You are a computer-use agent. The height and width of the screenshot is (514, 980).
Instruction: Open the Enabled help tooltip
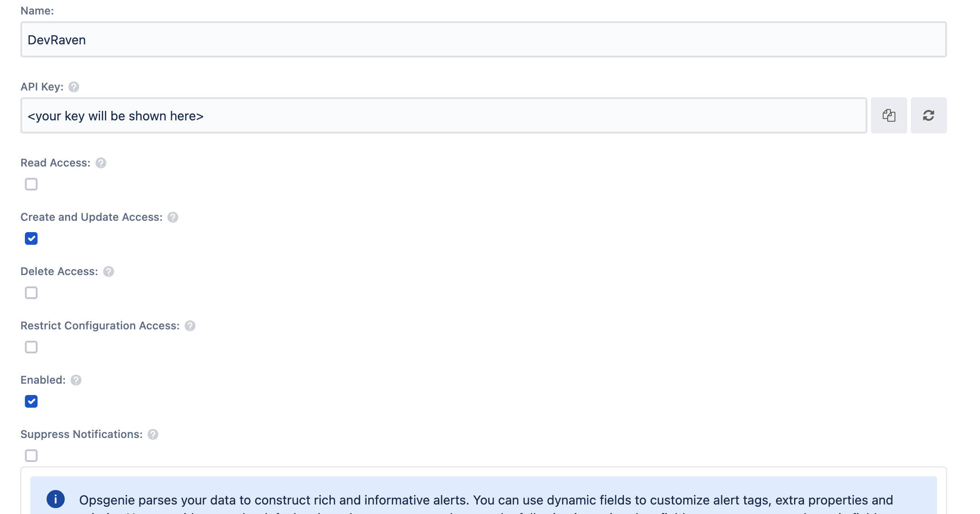[75, 380]
